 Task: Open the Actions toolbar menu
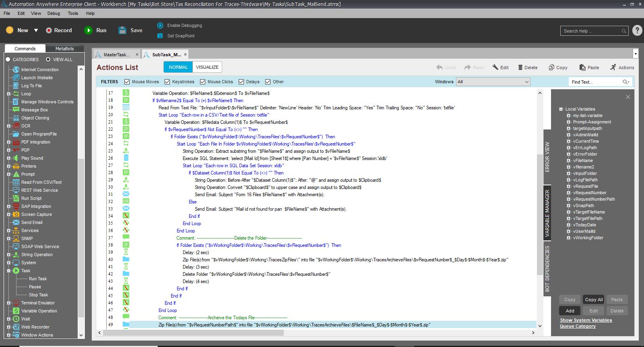[x=622, y=68]
